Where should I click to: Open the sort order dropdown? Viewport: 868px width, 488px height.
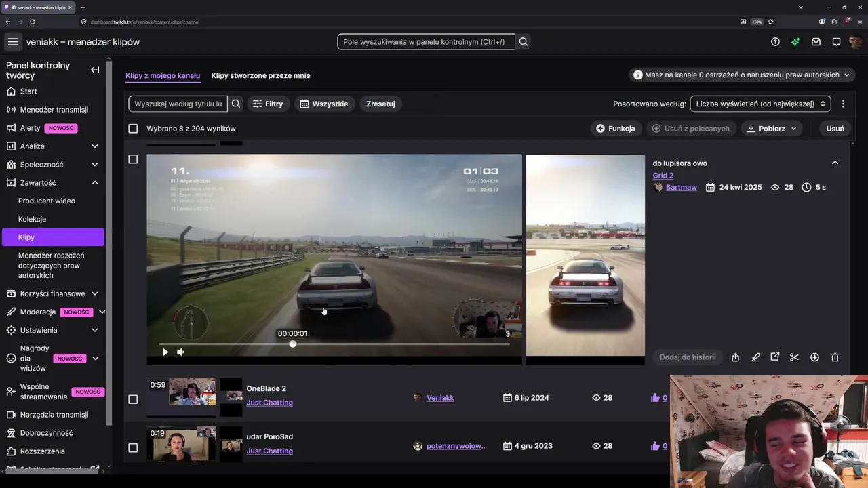(x=760, y=104)
